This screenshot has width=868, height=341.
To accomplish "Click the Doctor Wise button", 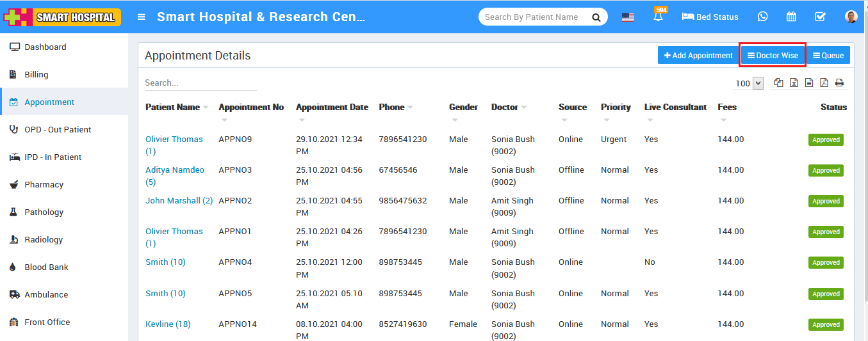I will (x=773, y=56).
